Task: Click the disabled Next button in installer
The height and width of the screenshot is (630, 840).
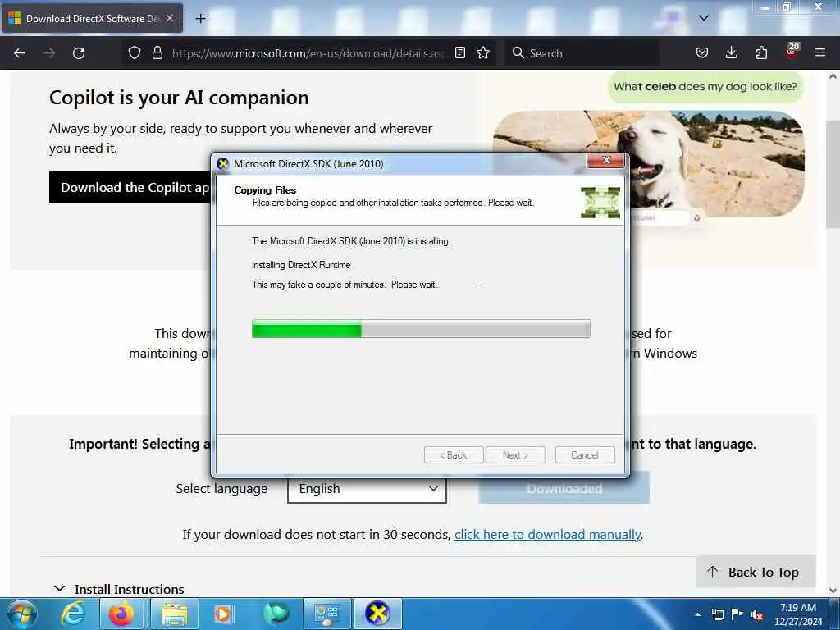Action: pos(515,454)
